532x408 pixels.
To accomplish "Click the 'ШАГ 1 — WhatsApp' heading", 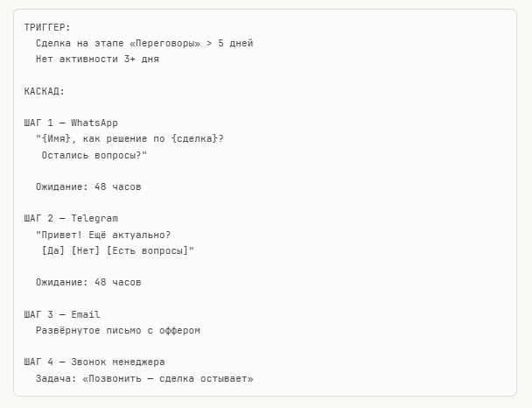I will click(71, 123).
